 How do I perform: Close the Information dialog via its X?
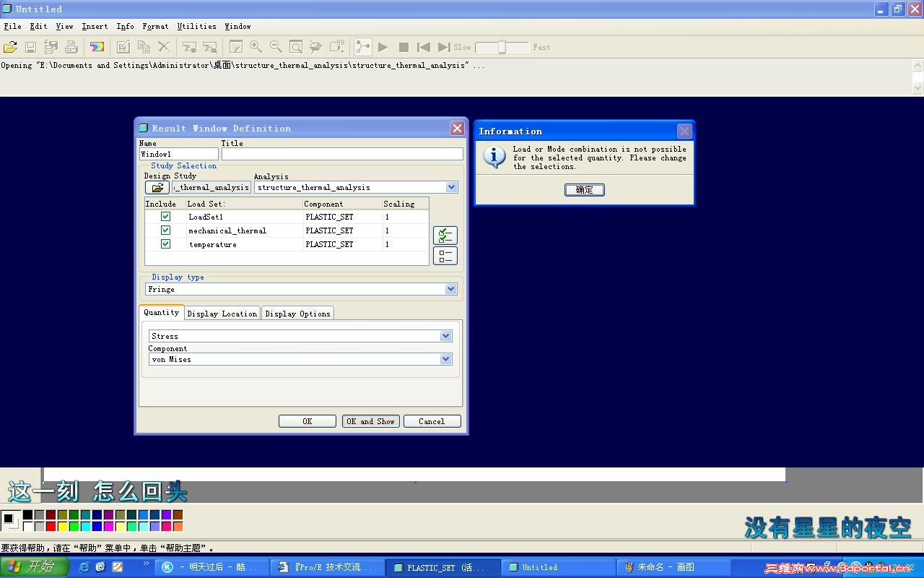click(684, 131)
